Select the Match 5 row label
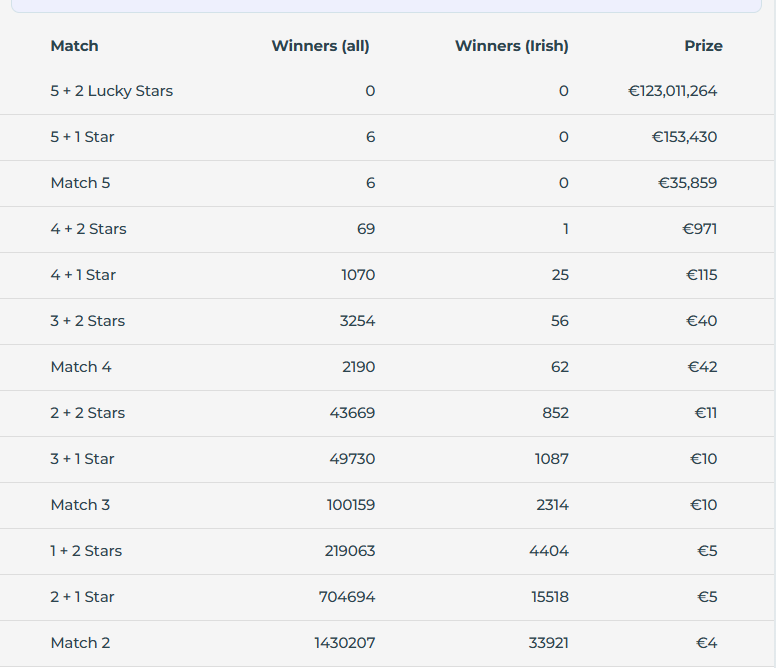Viewport: 776px width, 668px height. pyautogui.click(x=80, y=183)
